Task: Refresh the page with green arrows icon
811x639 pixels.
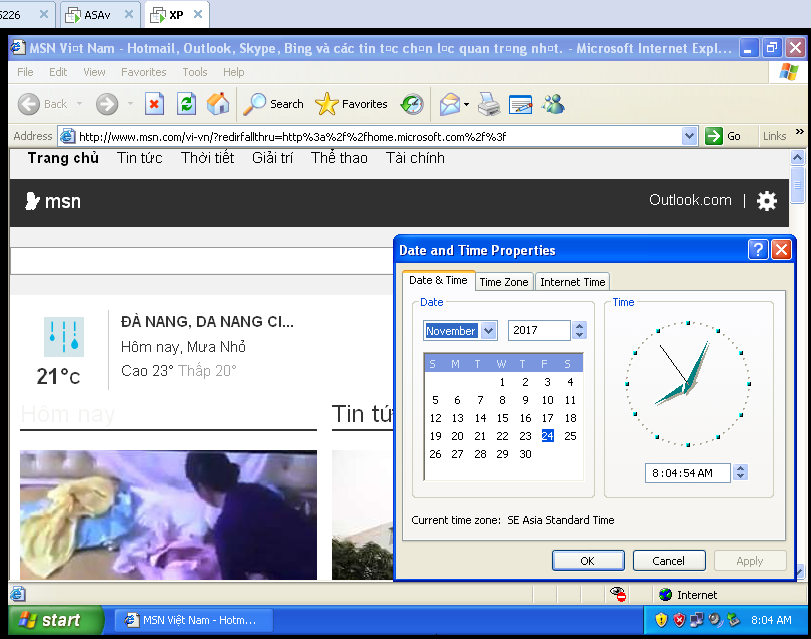Action: 186,104
